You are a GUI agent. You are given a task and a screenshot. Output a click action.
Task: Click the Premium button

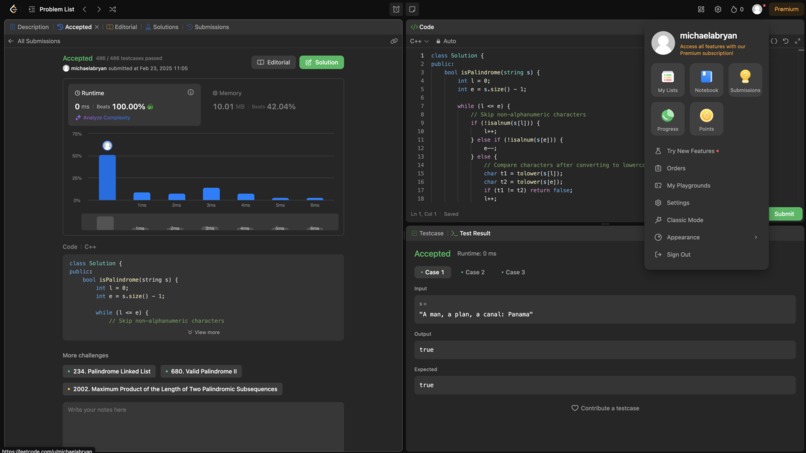(x=786, y=9)
